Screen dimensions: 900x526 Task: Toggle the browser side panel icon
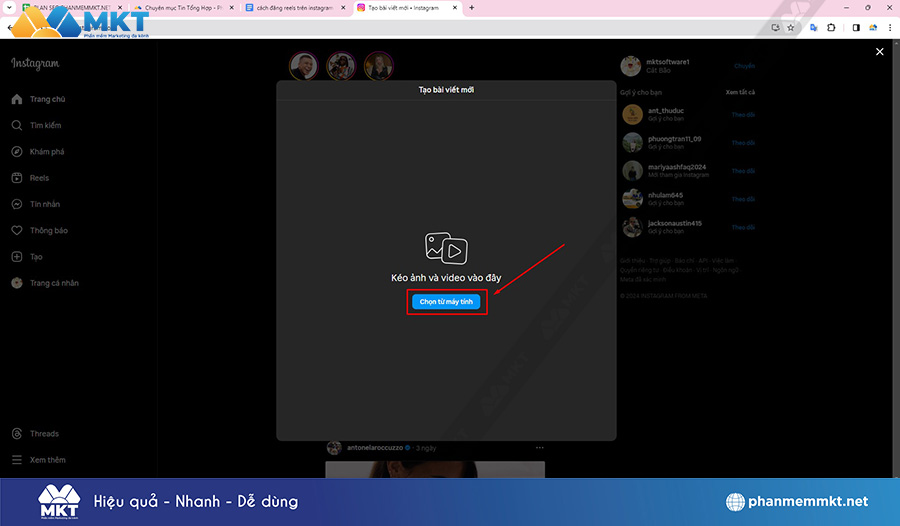pos(856,28)
